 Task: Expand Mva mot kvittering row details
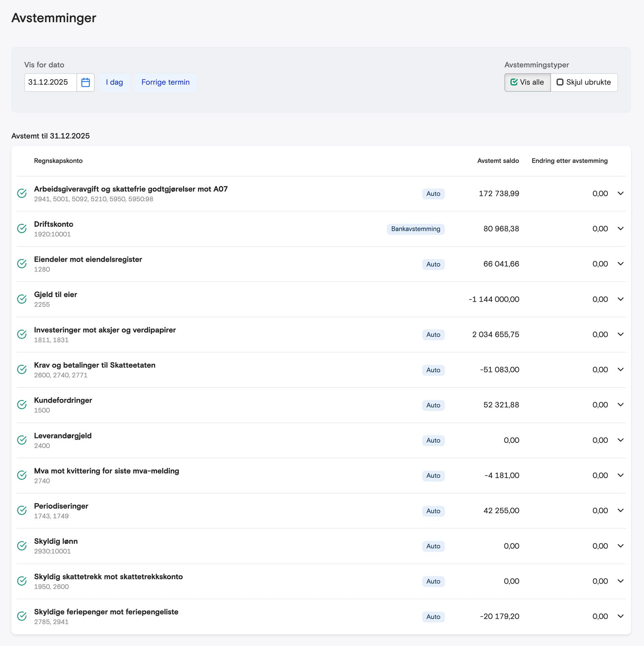point(620,476)
